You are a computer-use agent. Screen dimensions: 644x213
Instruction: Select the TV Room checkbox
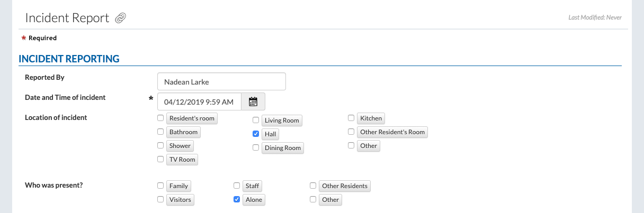[160, 159]
